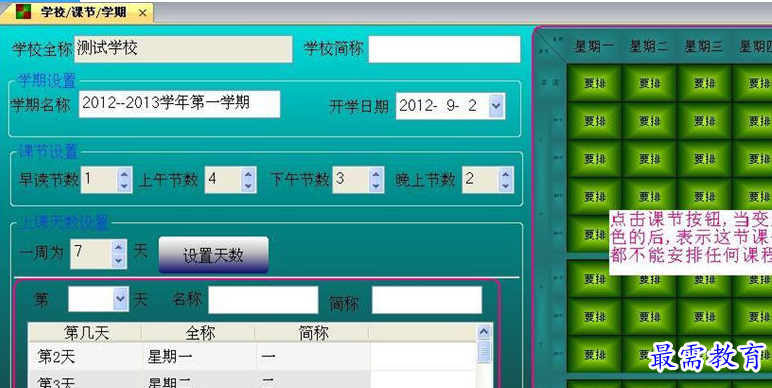Toggle 星期一 first morning period 要排 cell

click(594, 121)
